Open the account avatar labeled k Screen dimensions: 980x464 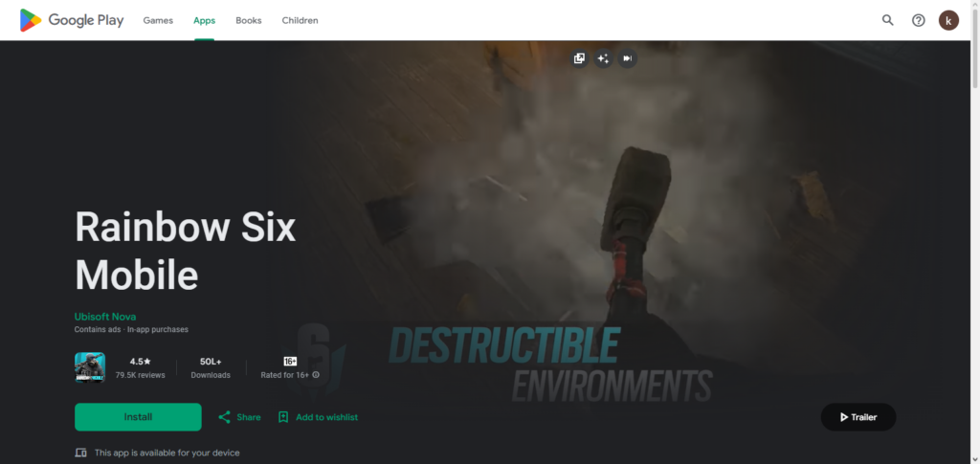click(948, 20)
